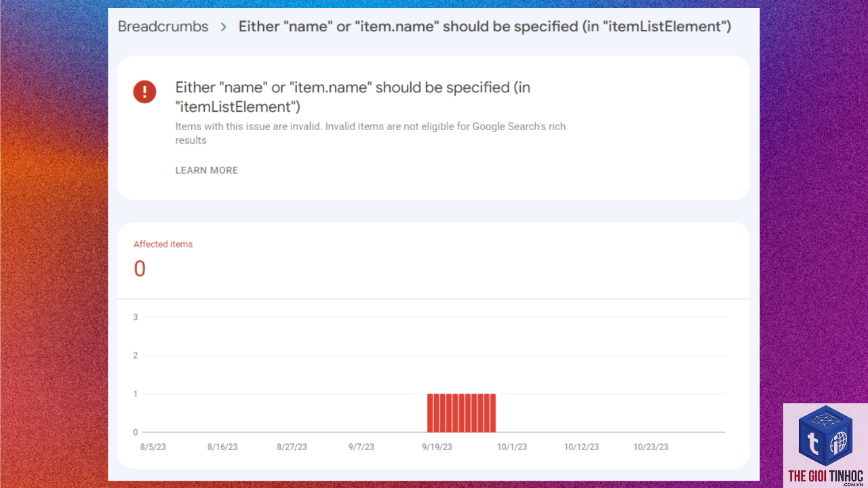The height and width of the screenshot is (488, 868).
Task: Click the 8/27/23 date label
Action: coord(292,447)
